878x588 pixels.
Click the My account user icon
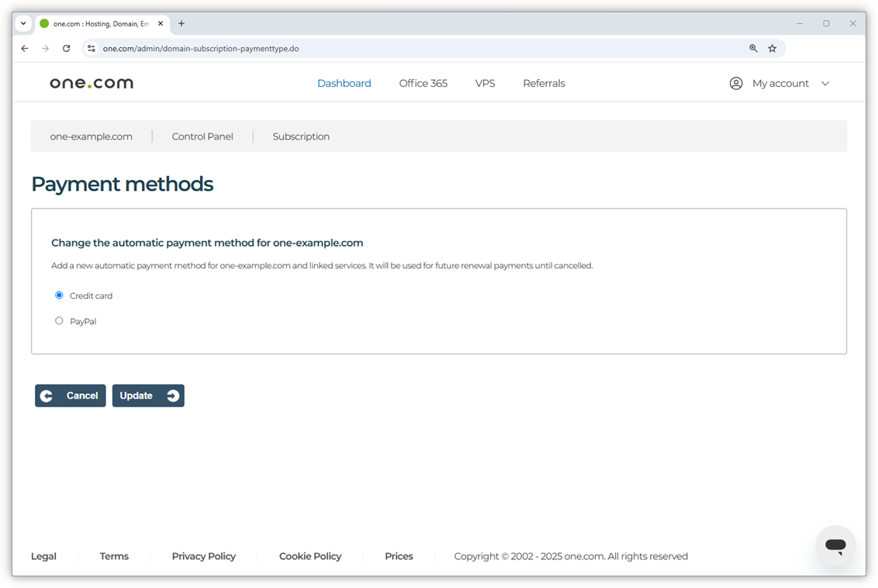pos(735,83)
